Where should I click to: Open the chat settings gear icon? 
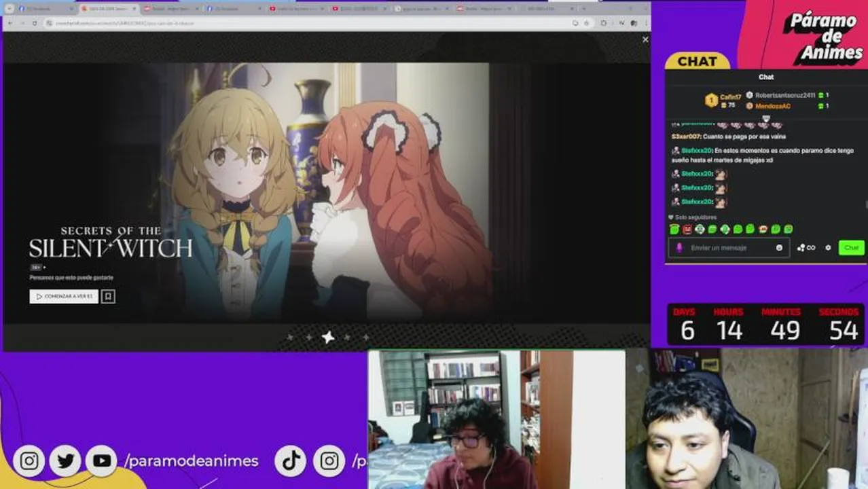828,248
